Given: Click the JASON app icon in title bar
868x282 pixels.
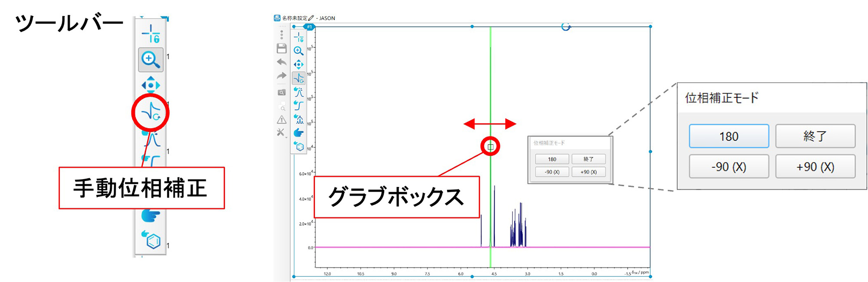Looking at the screenshot, I should [277, 18].
